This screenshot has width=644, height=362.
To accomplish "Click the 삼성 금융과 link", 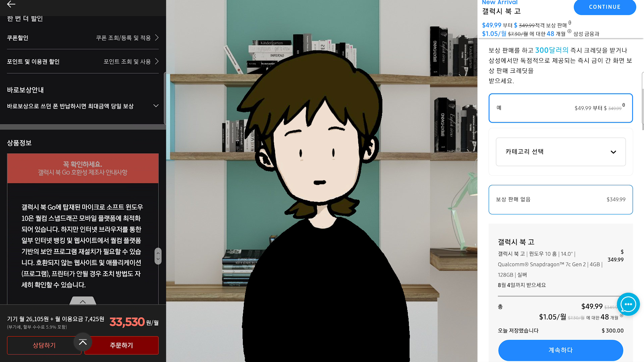I will coord(586,34).
